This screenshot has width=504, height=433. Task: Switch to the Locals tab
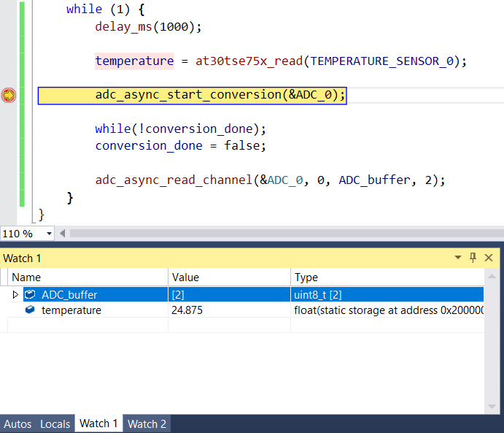[55, 424]
